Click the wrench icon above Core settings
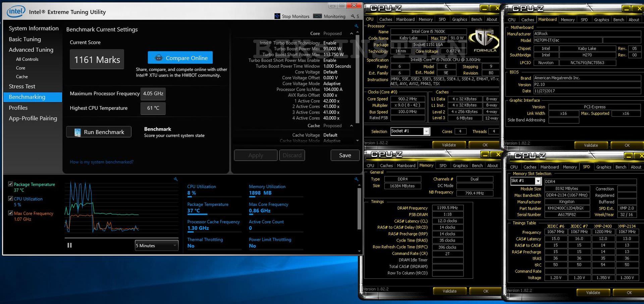Image resolution: width=644 pixels, height=304 pixels. coord(356,26)
